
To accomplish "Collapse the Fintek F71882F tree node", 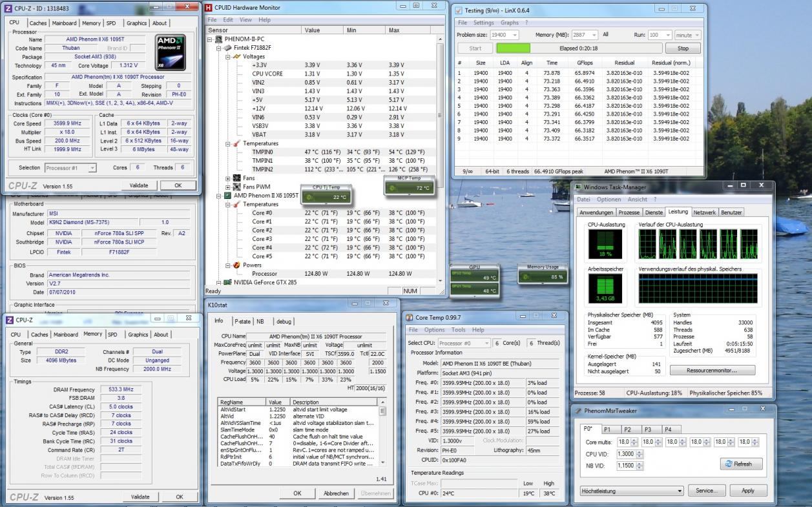I will pyautogui.click(x=218, y=48).
